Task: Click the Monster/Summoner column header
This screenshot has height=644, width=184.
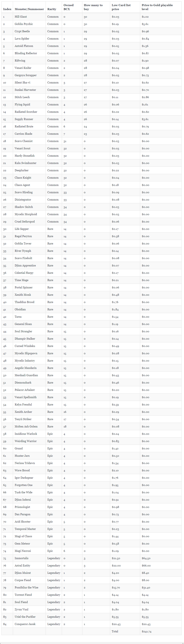Action: click(x=29, y=9)
